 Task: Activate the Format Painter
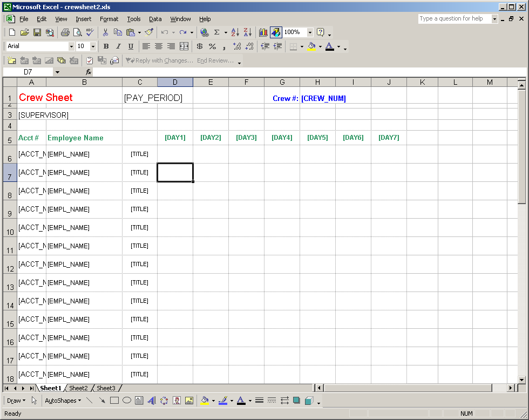tap(148, 32)
